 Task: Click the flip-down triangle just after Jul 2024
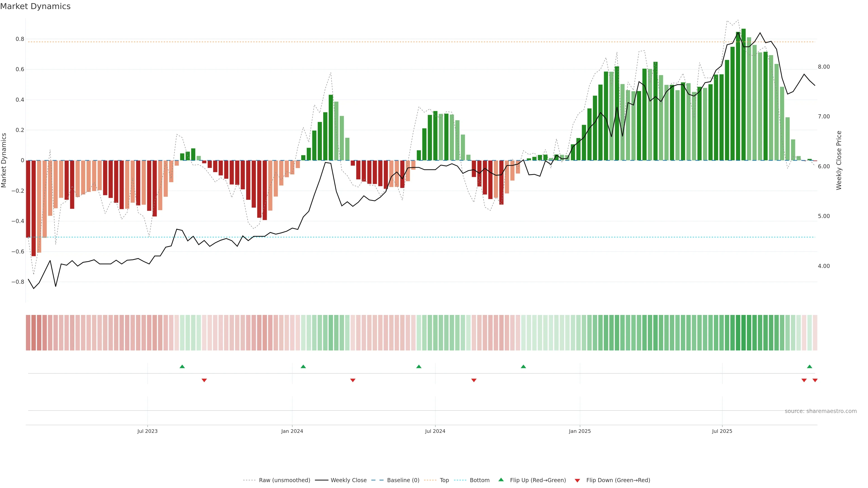pyautogui.click(x=474, y=380)
